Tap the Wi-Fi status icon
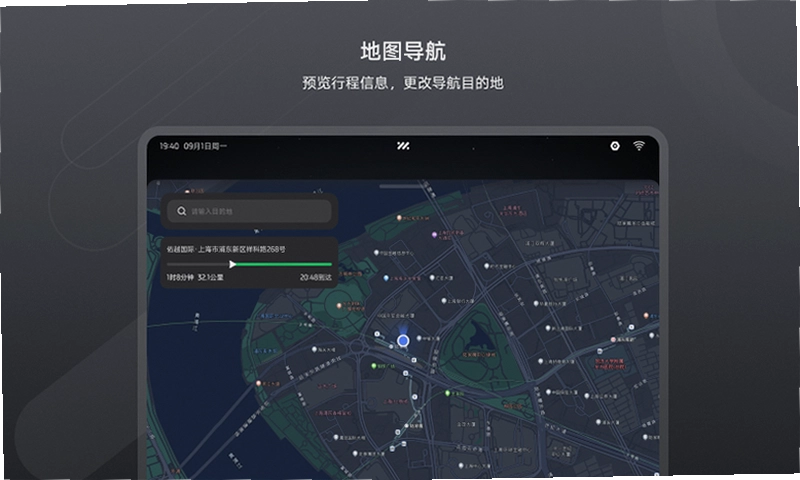Image resolution: width=800 pixels, height=480 pixels. pos(638,146)
